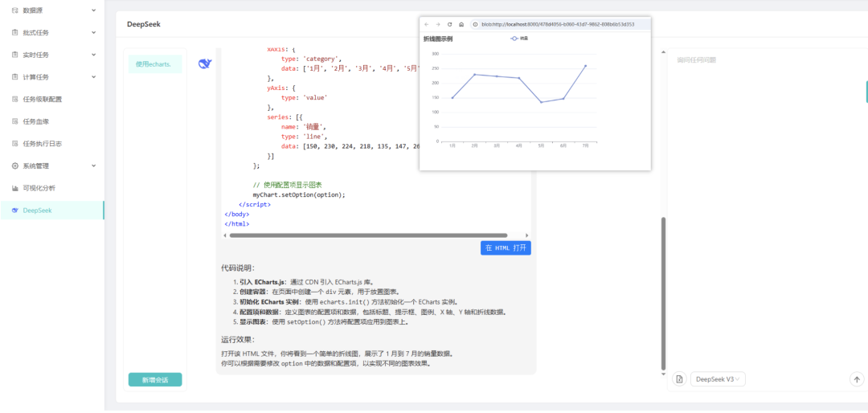This screenshot has height=413, width=868.
Task: Expand the 批式任务 menu chevron
Action: pyautogui.click(x=93, y=33)
